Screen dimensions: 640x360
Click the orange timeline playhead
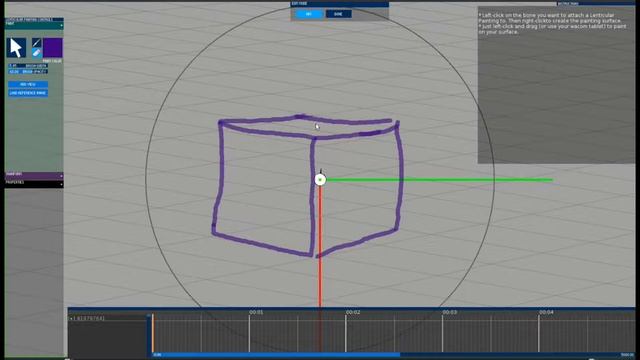(x=153, y=333)
